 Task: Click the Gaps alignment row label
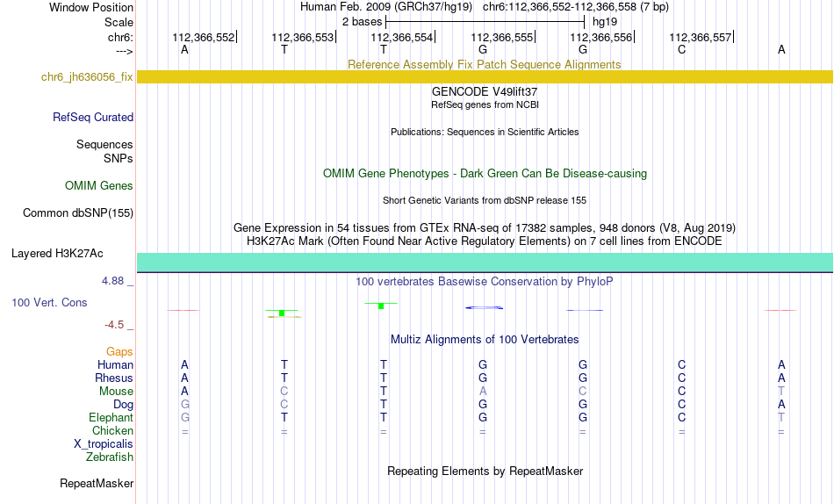click(x=119, y=352)
